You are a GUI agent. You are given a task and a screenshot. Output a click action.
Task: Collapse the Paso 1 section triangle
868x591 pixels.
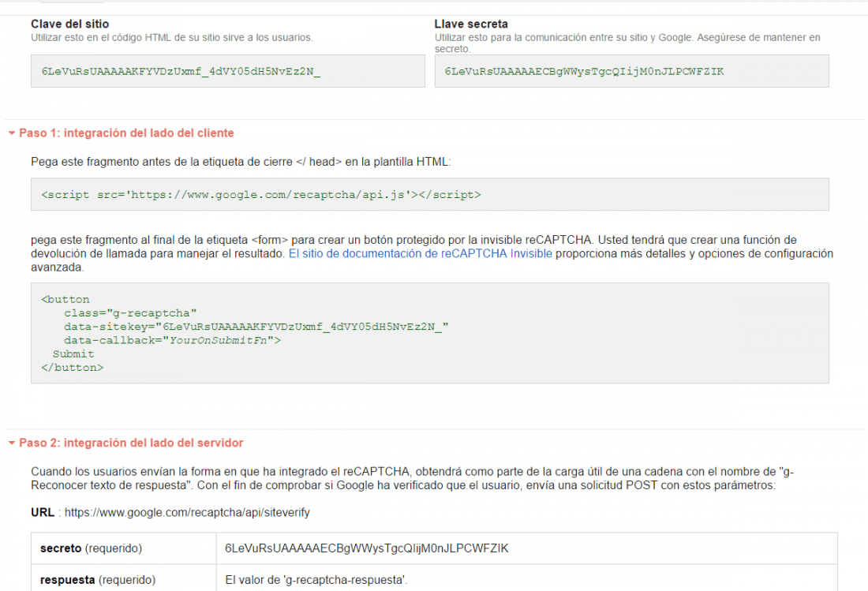point(12,133)
